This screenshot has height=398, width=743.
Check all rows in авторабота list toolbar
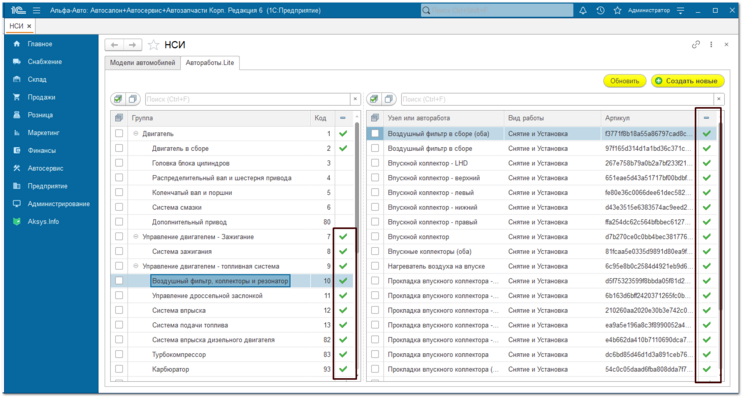click(x=374, y=99)
